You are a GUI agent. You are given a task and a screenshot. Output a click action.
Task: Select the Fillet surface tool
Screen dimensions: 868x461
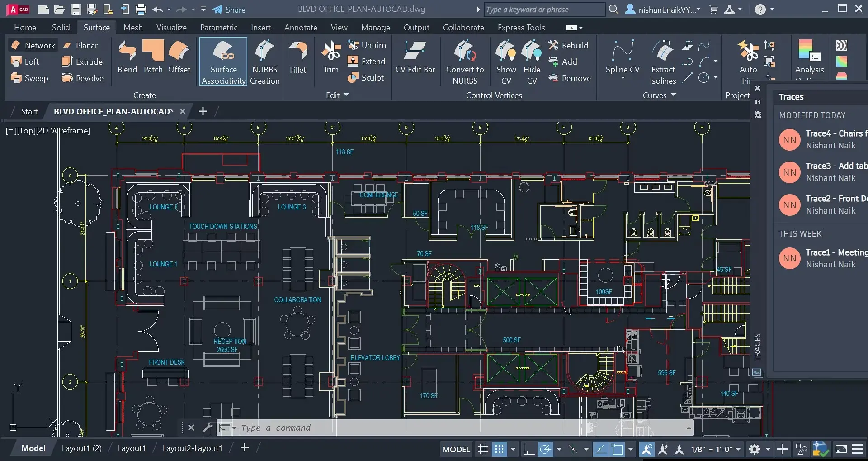(298, 57)
